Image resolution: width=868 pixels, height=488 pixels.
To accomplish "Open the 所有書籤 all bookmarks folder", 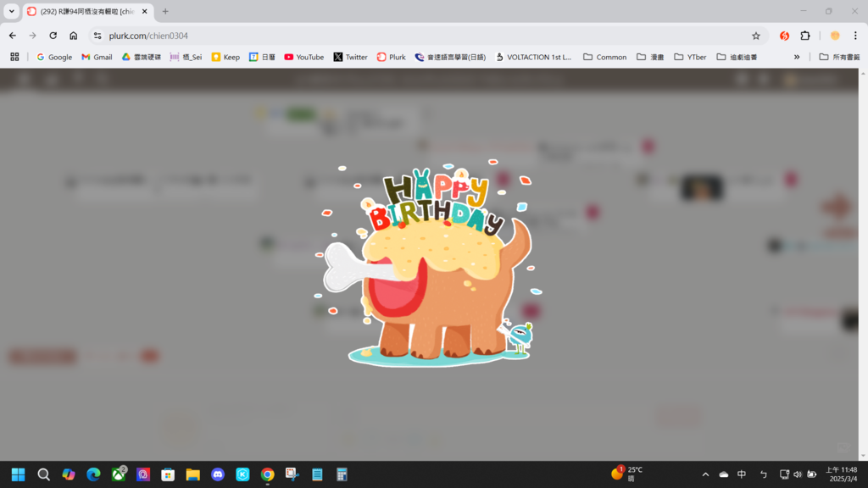I will (839, 57).
